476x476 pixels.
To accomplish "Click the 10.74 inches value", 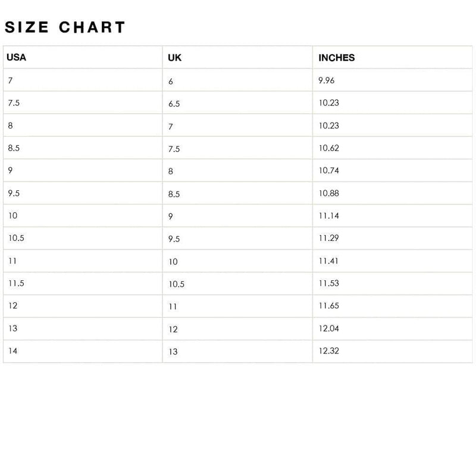I will point(329,171).
